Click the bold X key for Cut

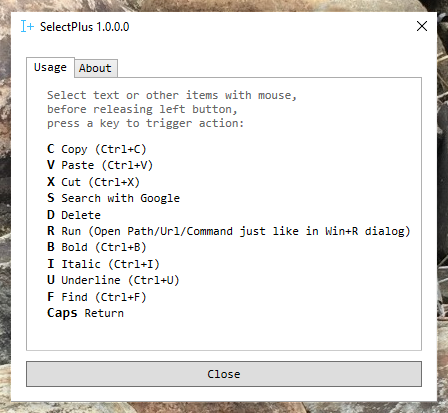click(x=51, y=182)
